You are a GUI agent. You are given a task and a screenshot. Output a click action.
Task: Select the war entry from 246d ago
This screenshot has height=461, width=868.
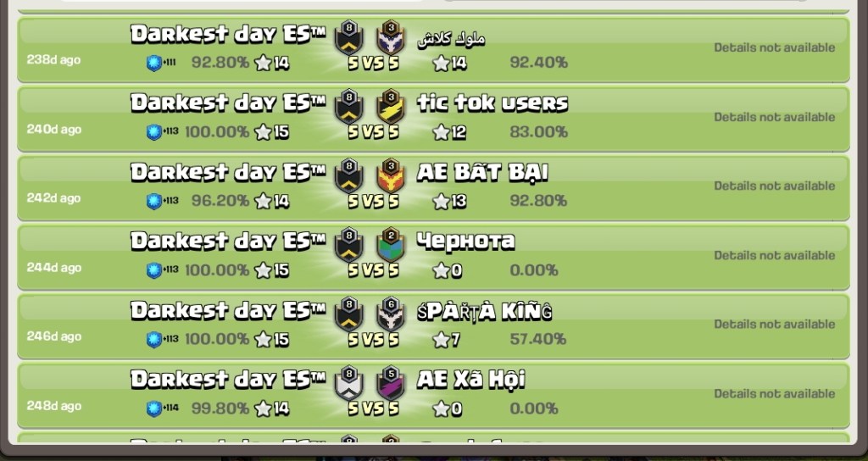[x=433, y=326]
